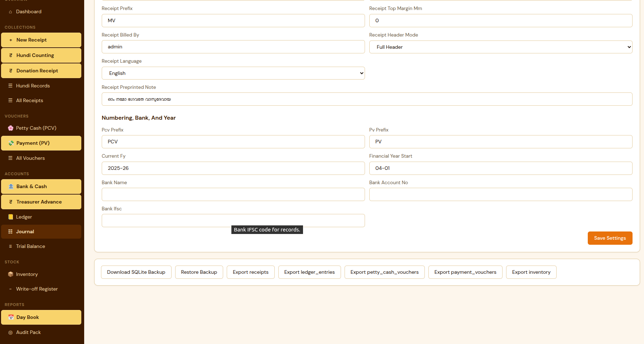
Task: Click the Receipt Top Margin Mm field
Action: 501,21
